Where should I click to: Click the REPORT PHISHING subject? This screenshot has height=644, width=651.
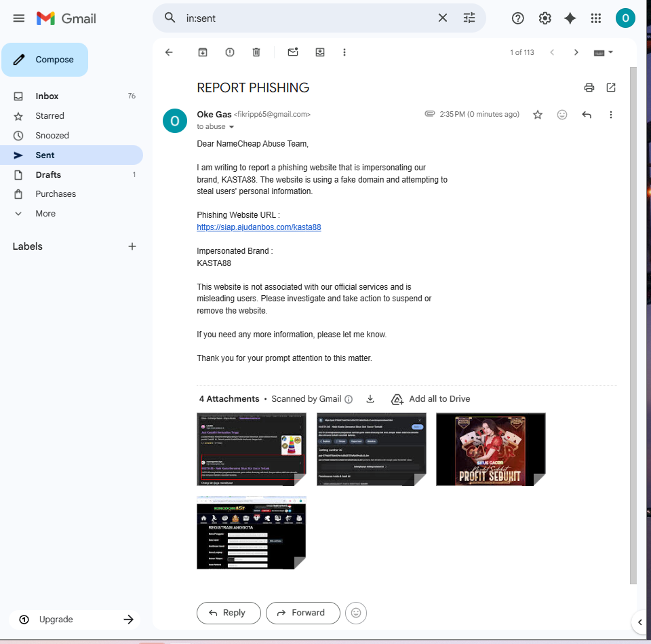(x=253, y=88)
